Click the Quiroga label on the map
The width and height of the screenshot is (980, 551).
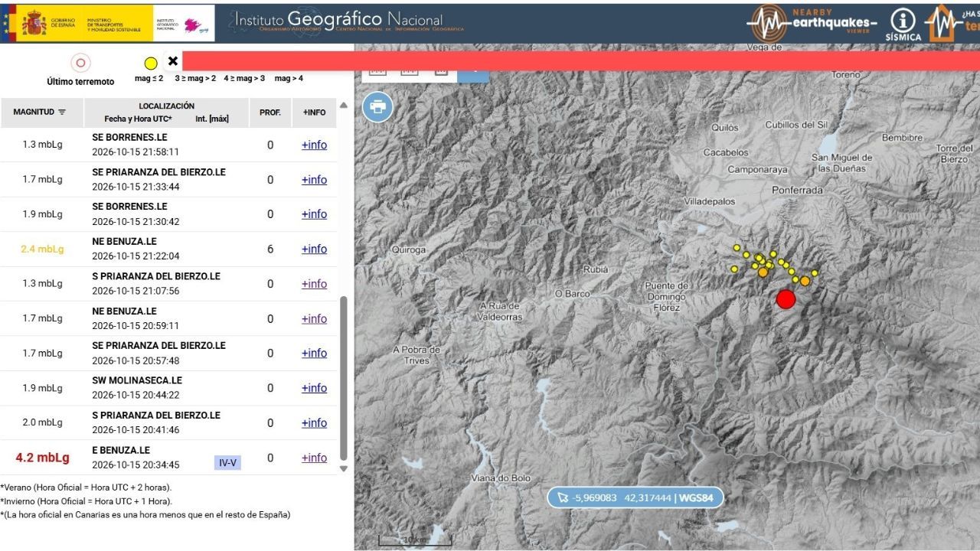[408, 249]
